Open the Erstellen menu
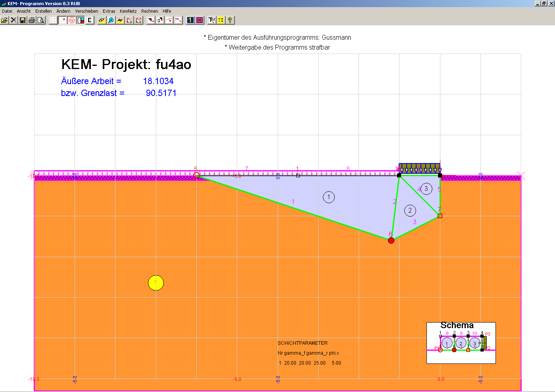 pyautogui.click(x=44, y=11)
